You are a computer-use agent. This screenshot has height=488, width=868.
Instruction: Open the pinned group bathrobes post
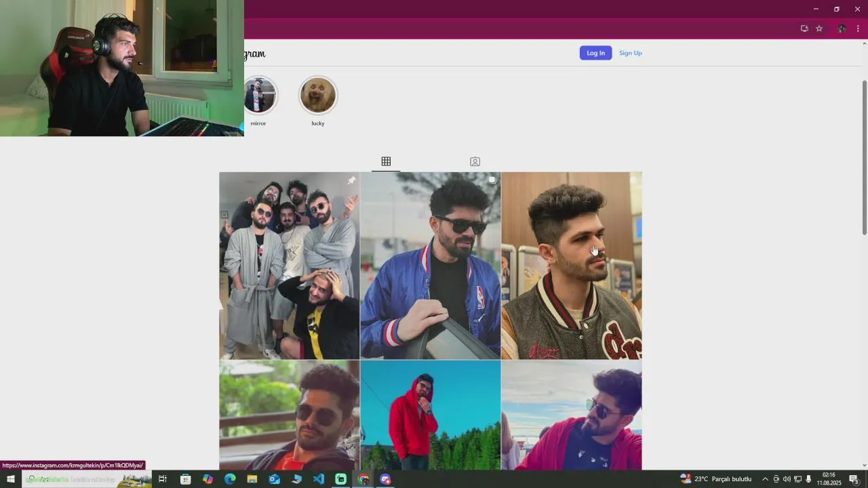pyautogui.click(x=289, y=265)
